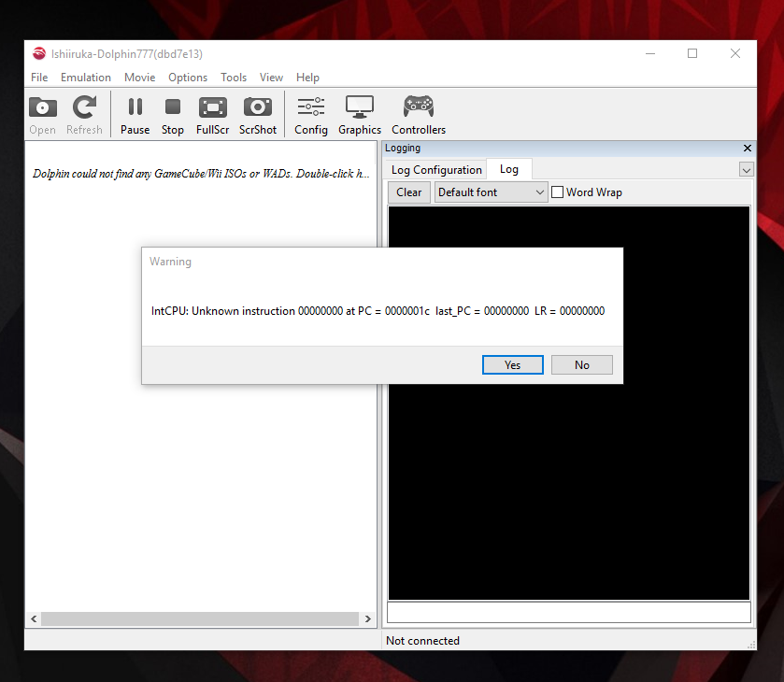
Task: Open the View menu
Action: (x=271, y=78)
